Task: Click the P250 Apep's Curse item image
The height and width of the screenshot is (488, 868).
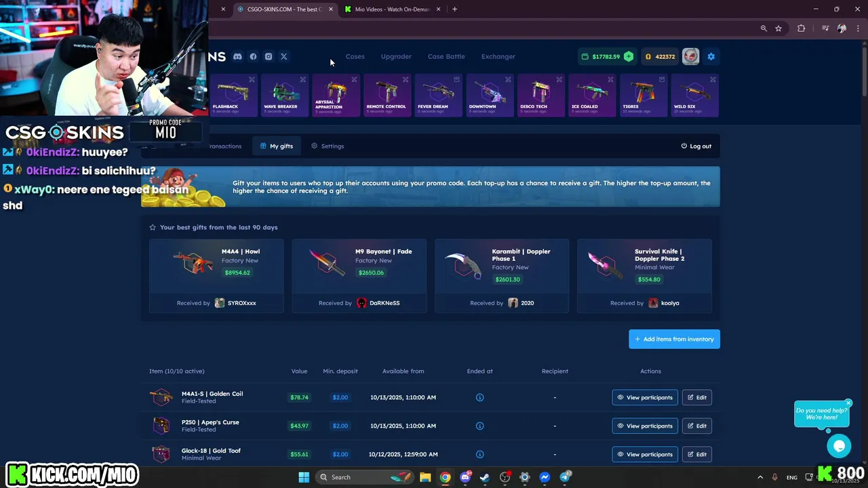Action: point(161,426)
